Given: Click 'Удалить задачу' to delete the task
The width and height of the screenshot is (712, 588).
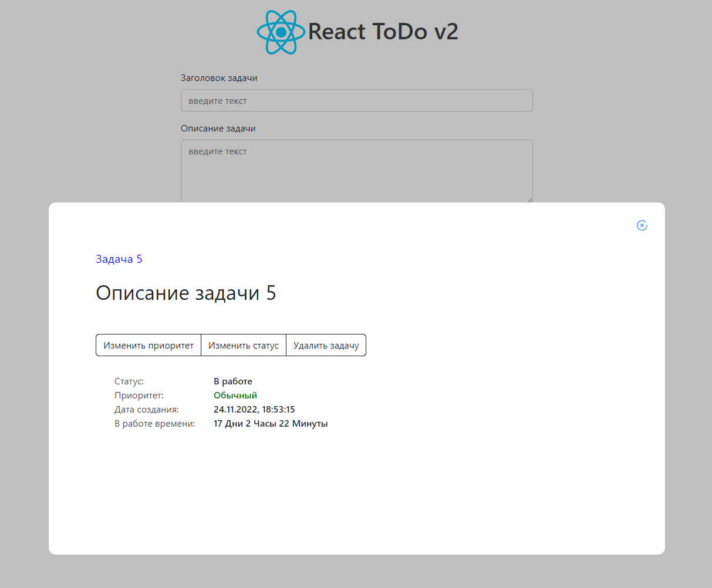Looking at the screenshot, I should click(x=326, y=345).
